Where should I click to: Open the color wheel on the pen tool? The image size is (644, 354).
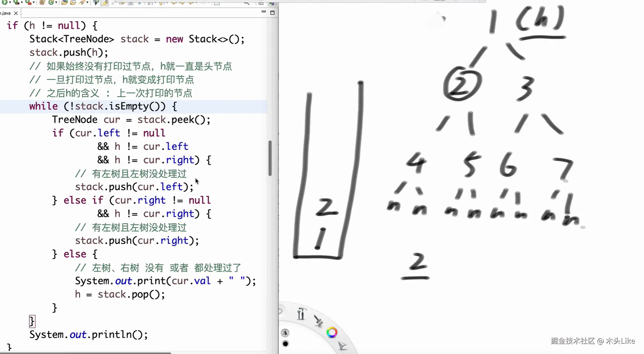pyautogui.click(x=332, y=332)
